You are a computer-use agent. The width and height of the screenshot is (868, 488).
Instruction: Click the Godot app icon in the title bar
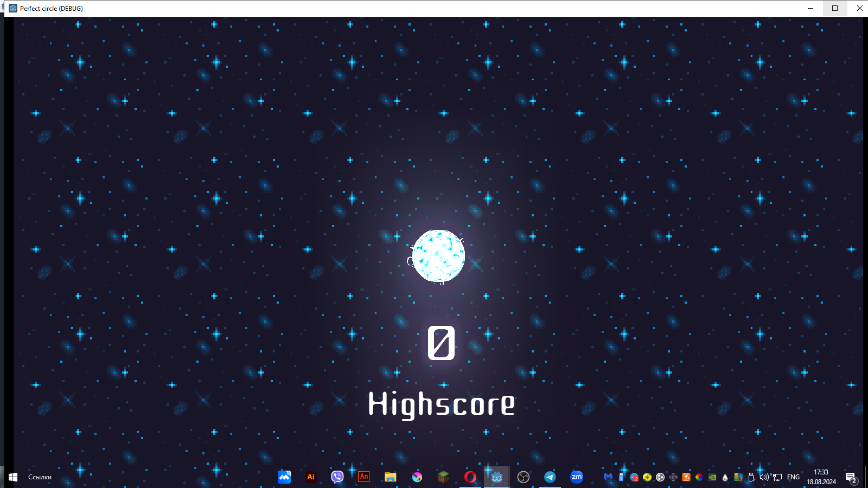tap(13, 8)
